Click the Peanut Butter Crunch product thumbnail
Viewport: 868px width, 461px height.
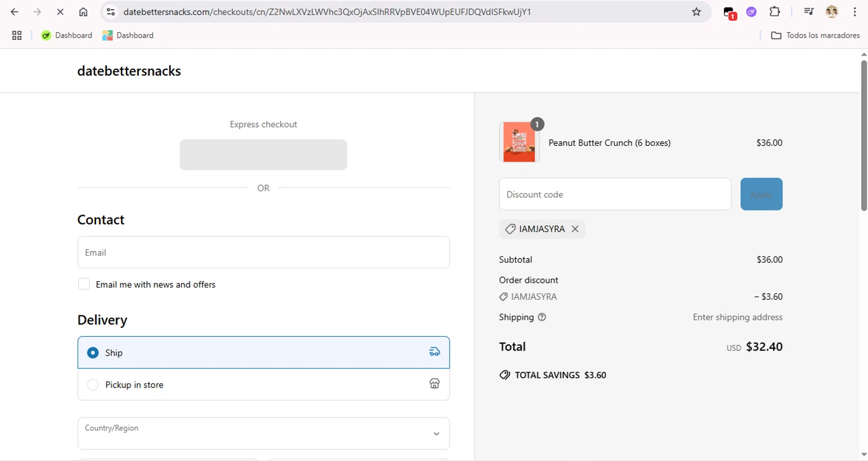520,142
